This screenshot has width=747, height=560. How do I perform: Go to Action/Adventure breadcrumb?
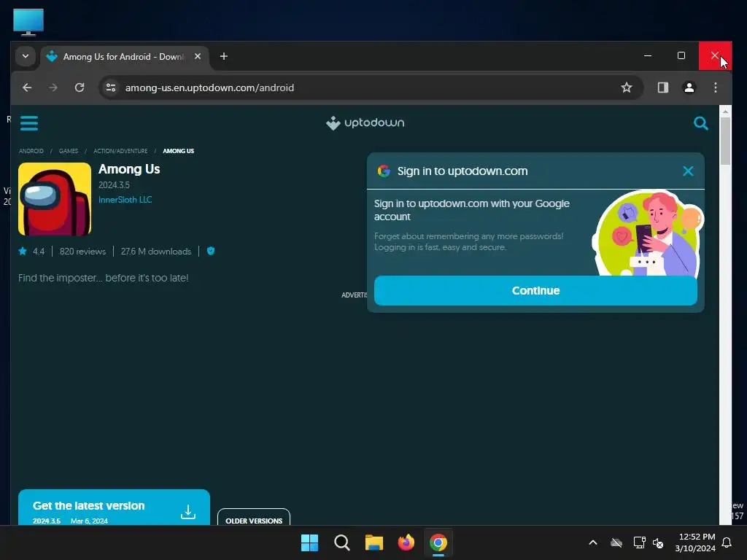(x=120, y=151)
